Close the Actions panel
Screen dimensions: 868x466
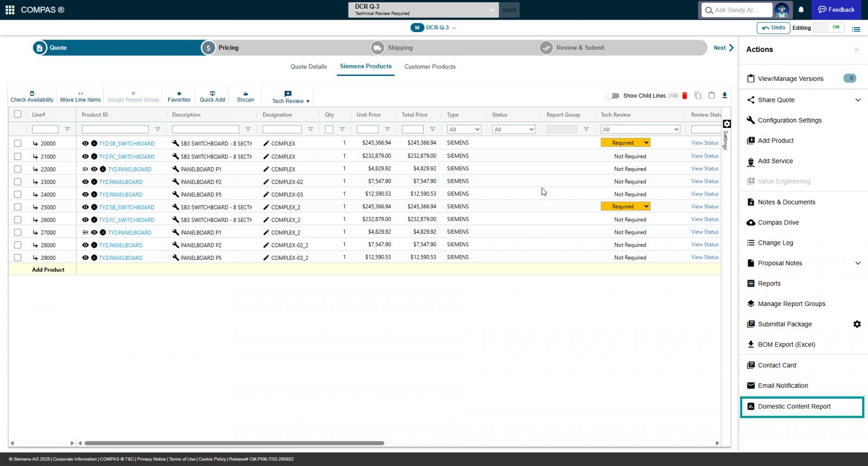coord(857,50)
